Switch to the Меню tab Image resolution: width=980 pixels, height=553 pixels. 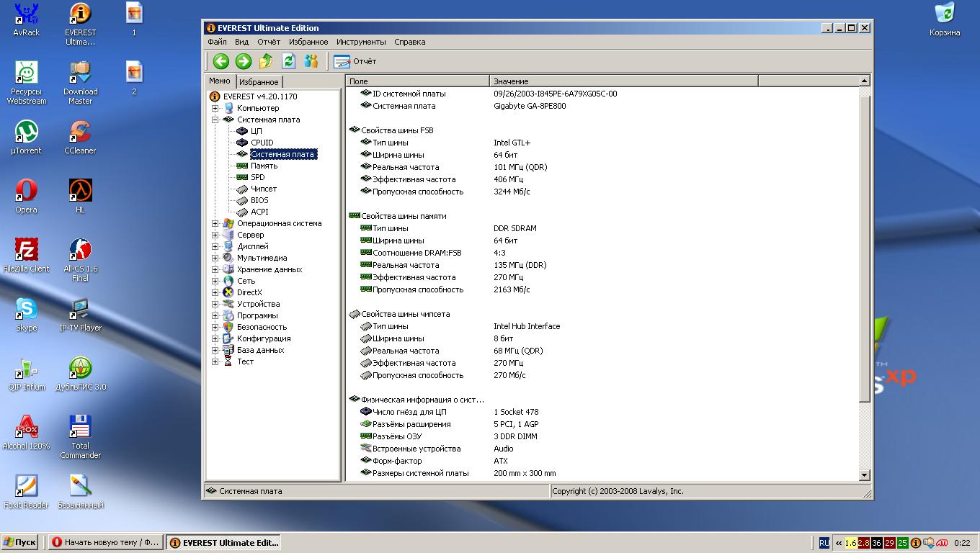coord(220,81)
